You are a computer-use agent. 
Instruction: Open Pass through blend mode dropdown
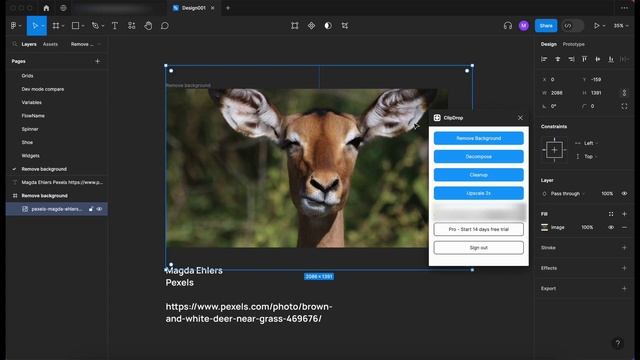(x=568, y=193)
